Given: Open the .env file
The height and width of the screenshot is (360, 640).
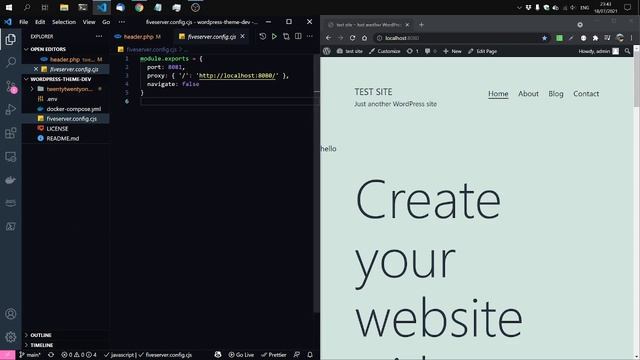Looking at the screenshot, I should 51,99.
